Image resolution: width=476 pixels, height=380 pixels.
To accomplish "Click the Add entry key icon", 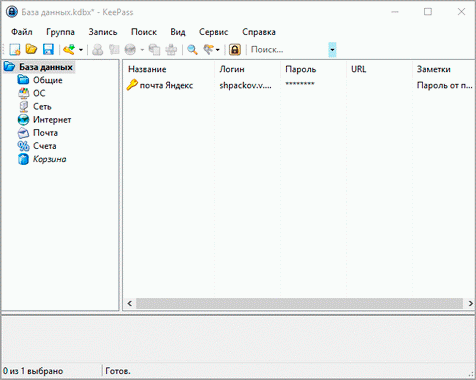I will click(69, 50).
